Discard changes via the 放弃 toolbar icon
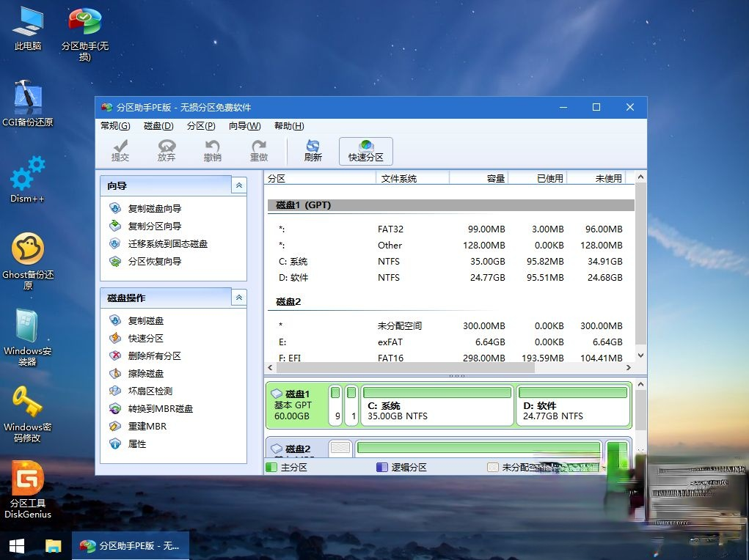Image resolution: width=749 pixels, height=560 pixels. [x=167, y=150]
